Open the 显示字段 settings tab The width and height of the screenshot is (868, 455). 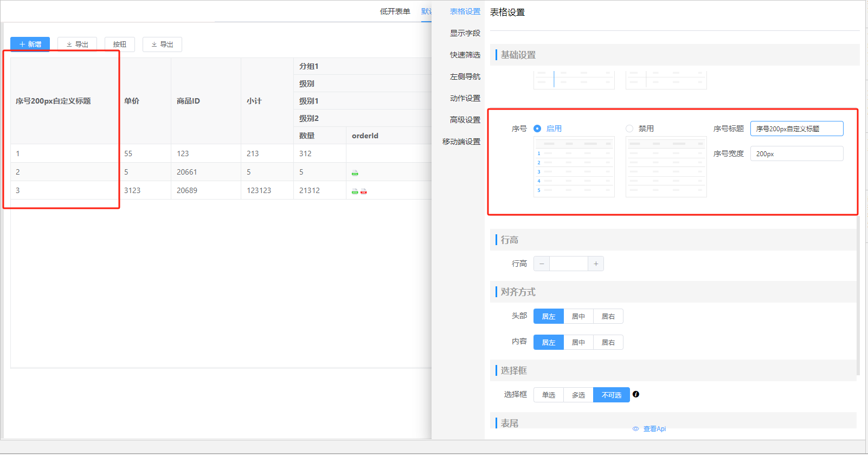pyautogui.click(x=465, y=33)
